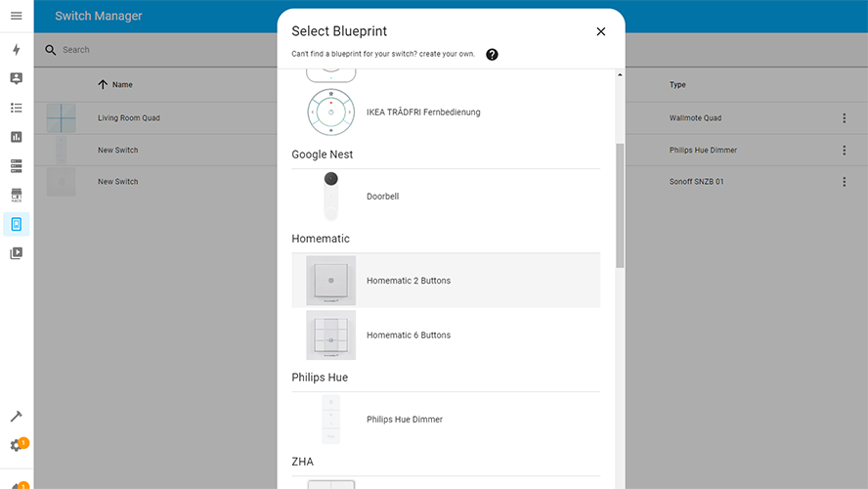Image resolution: width=868 pixels, height=489 pixels.
Task: Select Homematic 2 Buttons blueprint
Action: point(446,281)
